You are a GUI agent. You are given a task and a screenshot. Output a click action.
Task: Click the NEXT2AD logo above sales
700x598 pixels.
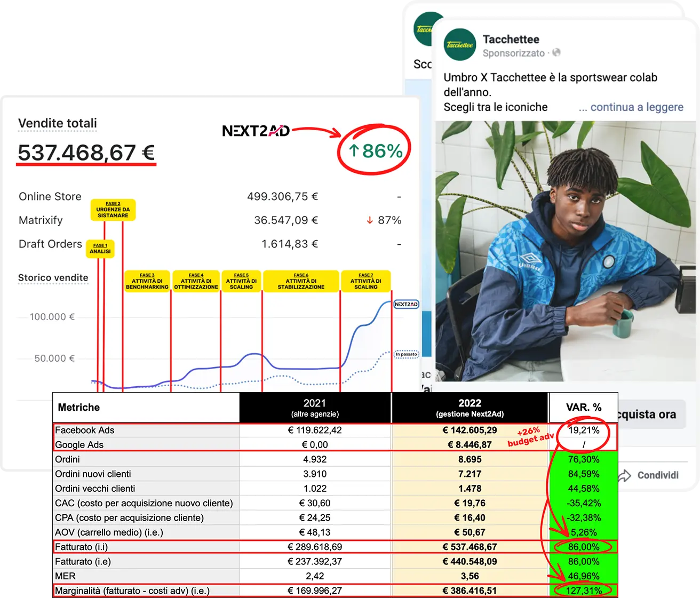256,131
